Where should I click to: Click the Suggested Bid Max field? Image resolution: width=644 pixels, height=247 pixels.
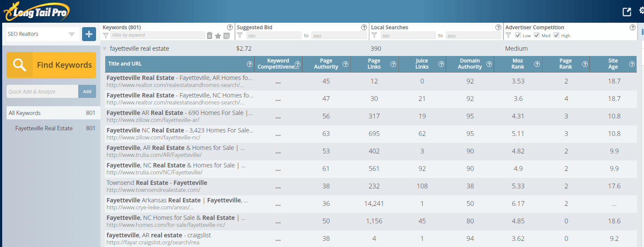click(x=339, y=35)
